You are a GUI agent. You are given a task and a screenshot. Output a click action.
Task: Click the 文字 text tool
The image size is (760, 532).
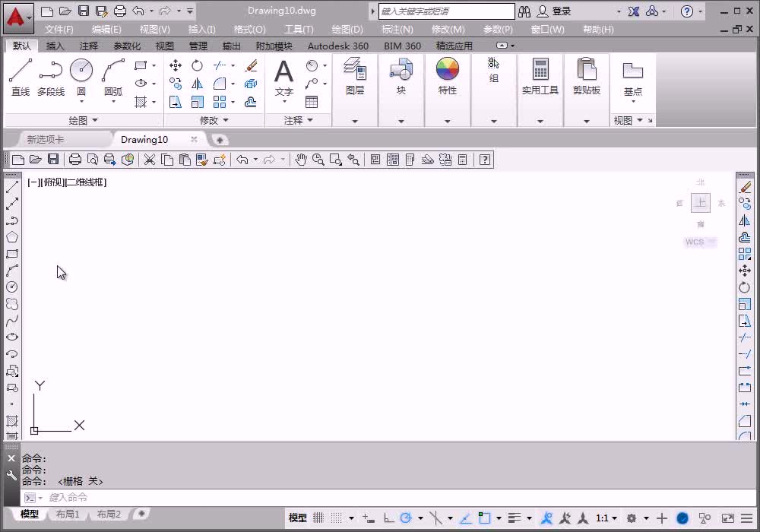click(284, 78)
